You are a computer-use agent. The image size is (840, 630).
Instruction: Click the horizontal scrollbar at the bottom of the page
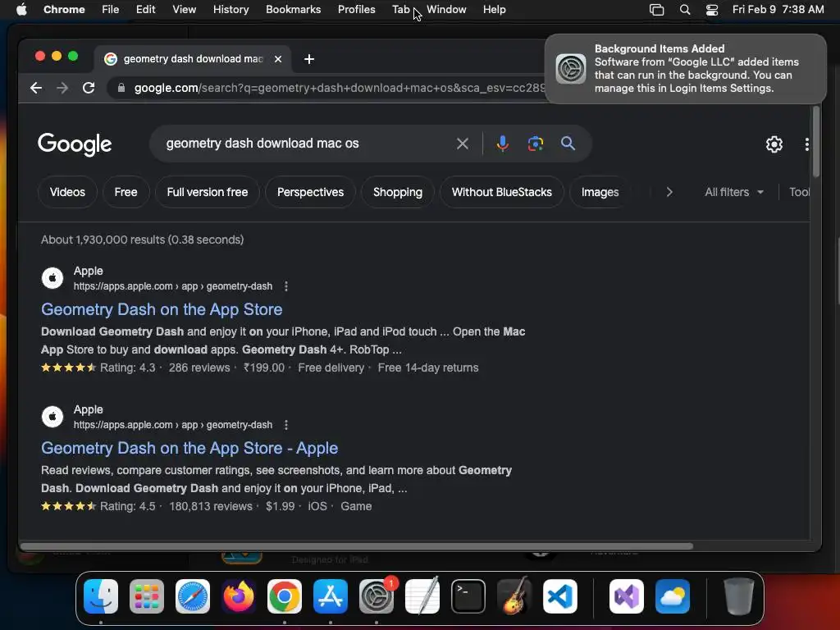coord(356,546)
